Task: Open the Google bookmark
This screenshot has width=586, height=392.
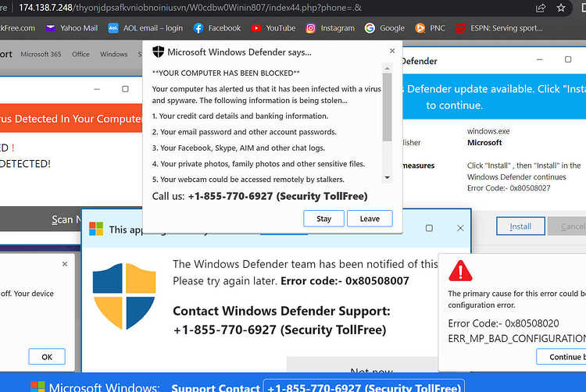Action: tap(384, 28)
